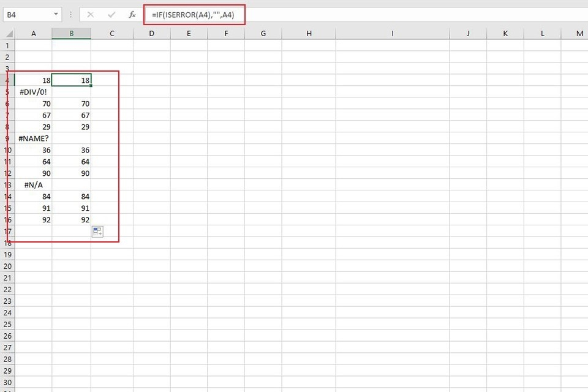This screenshot has height=392, width=588.
Task: Click cell B14 containing 84
Action: pos(71,197)
